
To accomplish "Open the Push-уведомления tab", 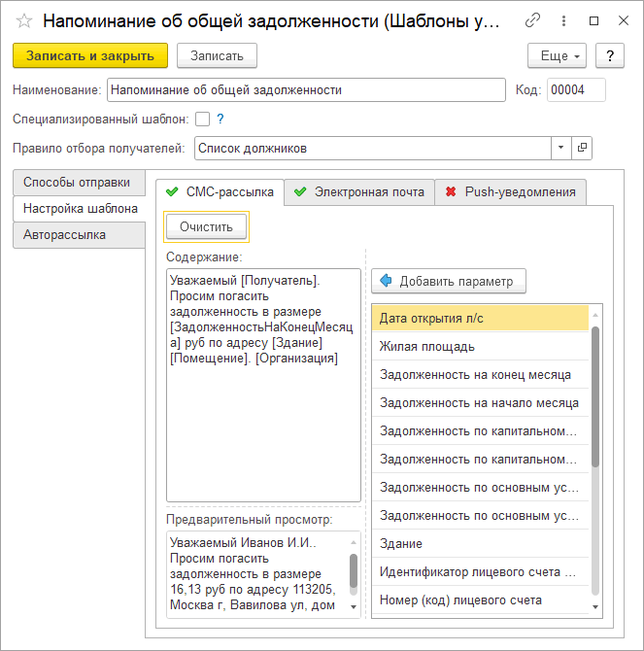I will coord(511,192).
